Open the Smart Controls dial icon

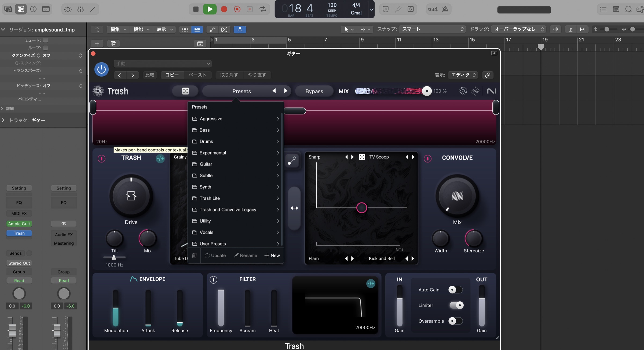coord(68,9)
